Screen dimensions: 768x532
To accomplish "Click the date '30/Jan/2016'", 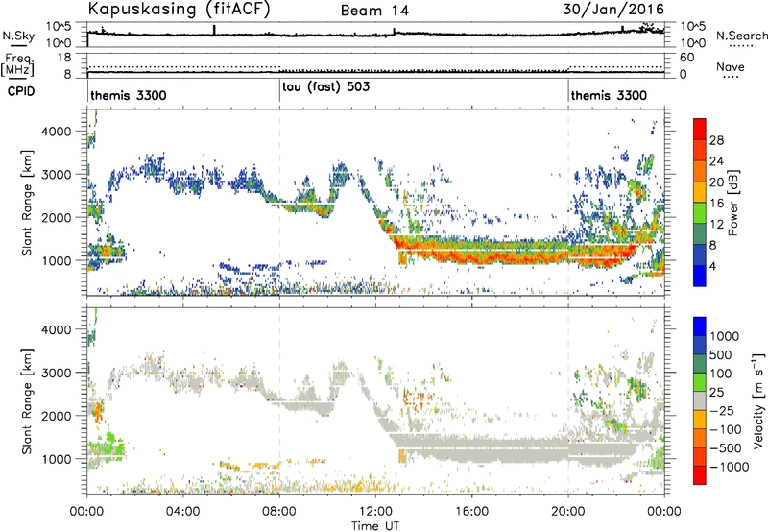I will (x=613, y=10).
